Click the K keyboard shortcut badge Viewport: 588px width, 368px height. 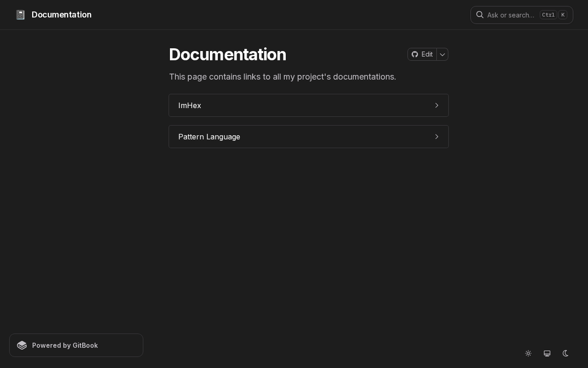tap(563, 15)
